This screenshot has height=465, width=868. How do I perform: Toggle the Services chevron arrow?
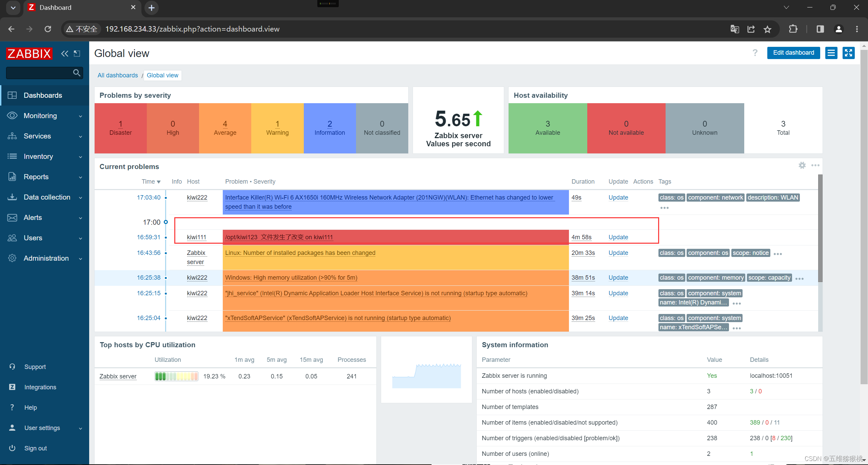click(x=81, y=137)
